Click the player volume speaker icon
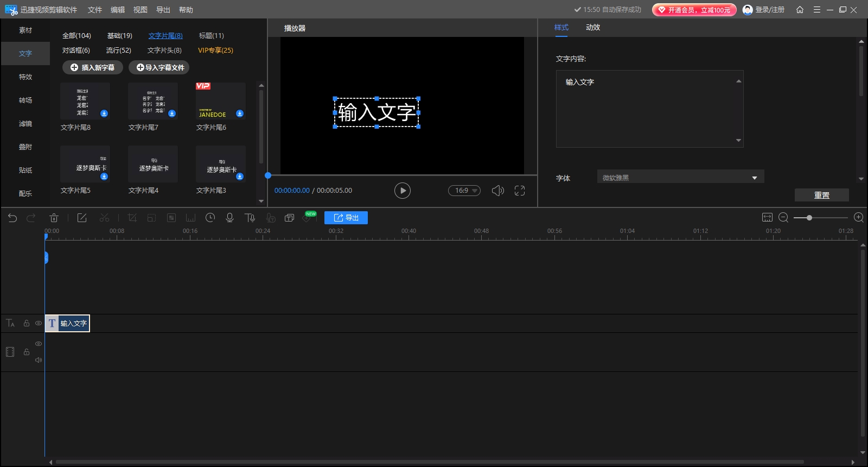 point(497,191)
